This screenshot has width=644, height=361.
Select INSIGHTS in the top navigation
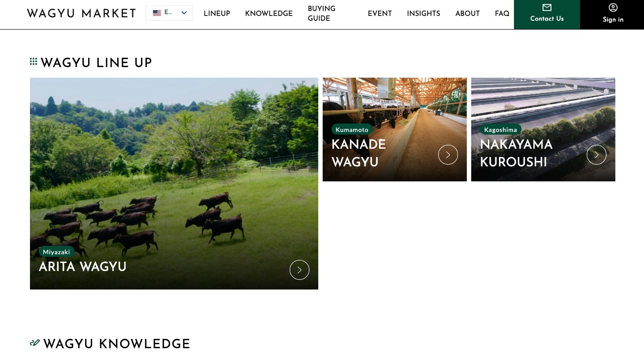click(x=424, y=14)
